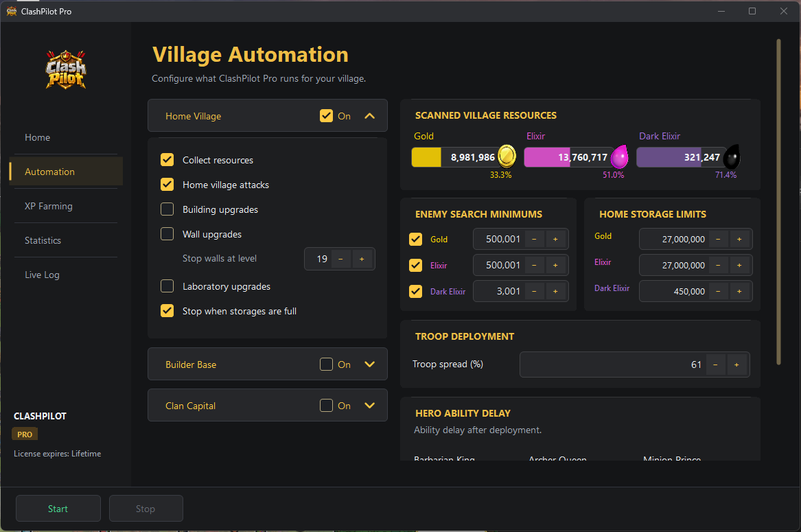The image size is (801, 532).
Task: Click the pink elixir drop icon
Action: [619, 157]
